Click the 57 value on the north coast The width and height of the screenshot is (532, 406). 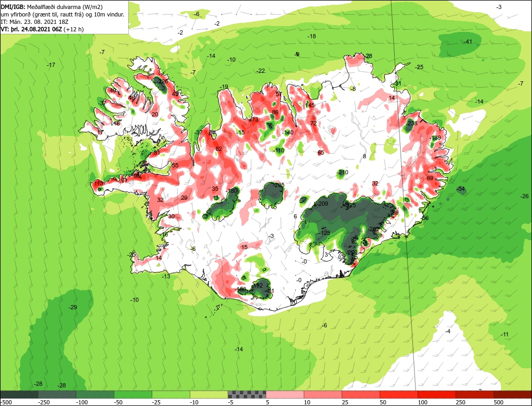[x=279, y=94]
